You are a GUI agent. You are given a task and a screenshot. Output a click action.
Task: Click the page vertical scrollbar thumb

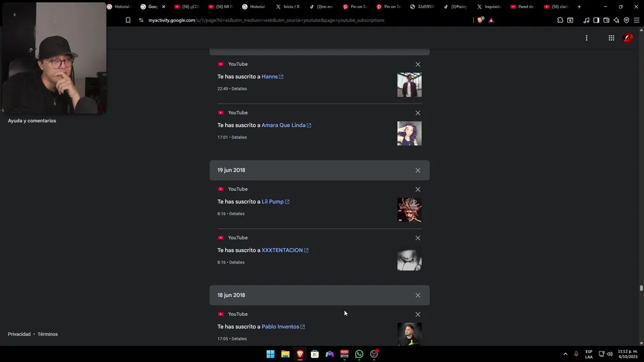tap(641, 288)
